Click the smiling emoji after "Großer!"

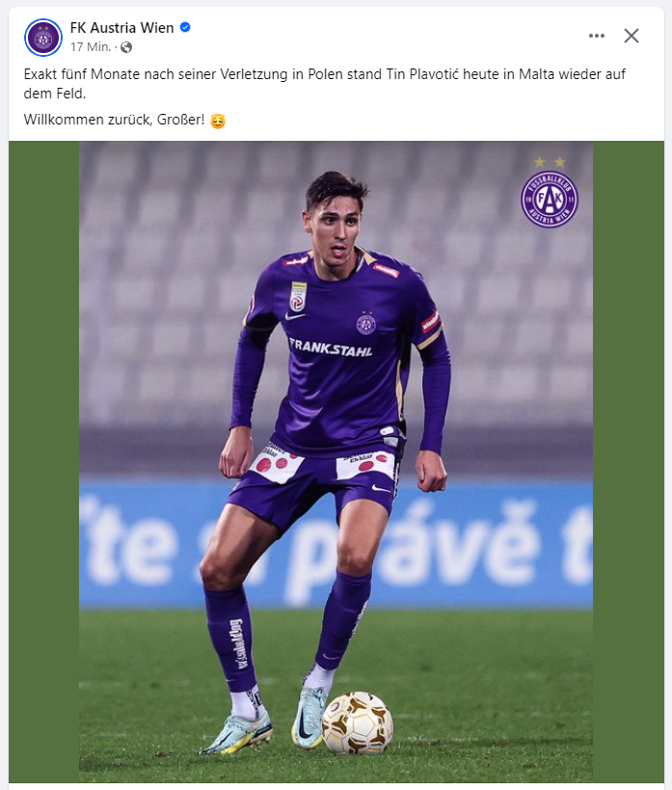pos(218,121)
